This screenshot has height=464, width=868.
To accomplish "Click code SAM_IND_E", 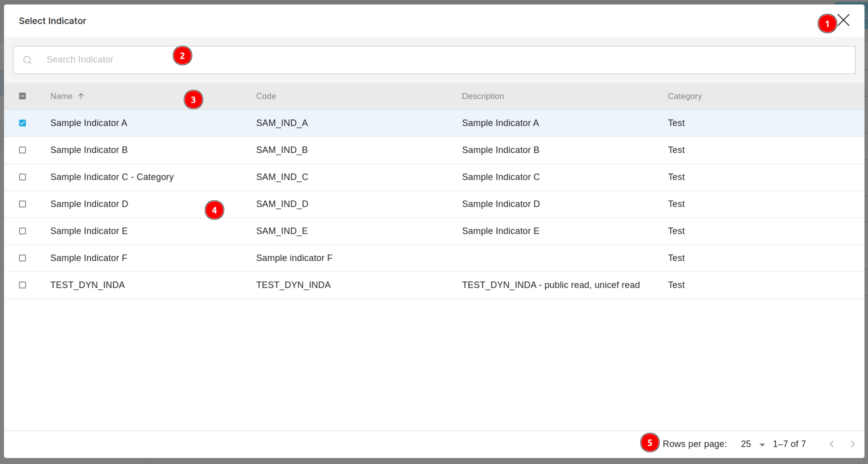I will pos(282,231).
